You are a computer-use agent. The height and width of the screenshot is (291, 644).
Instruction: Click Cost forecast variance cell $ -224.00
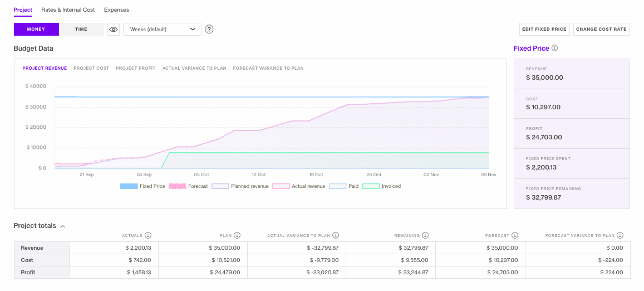click(577, 260)
